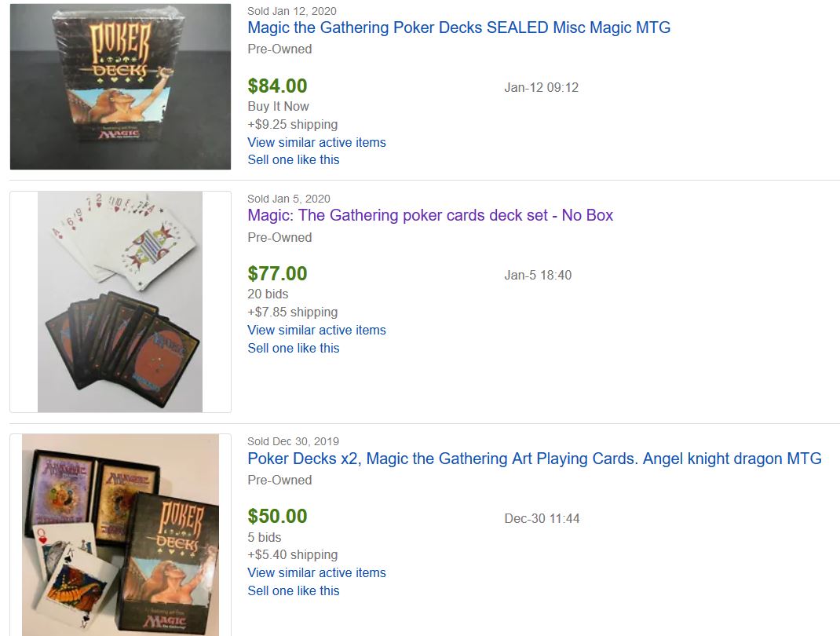Viewport: 840px width, 636px height.
Task: Open the Poker Decks x2 listing thumbnail
Action: click(120, 534)
